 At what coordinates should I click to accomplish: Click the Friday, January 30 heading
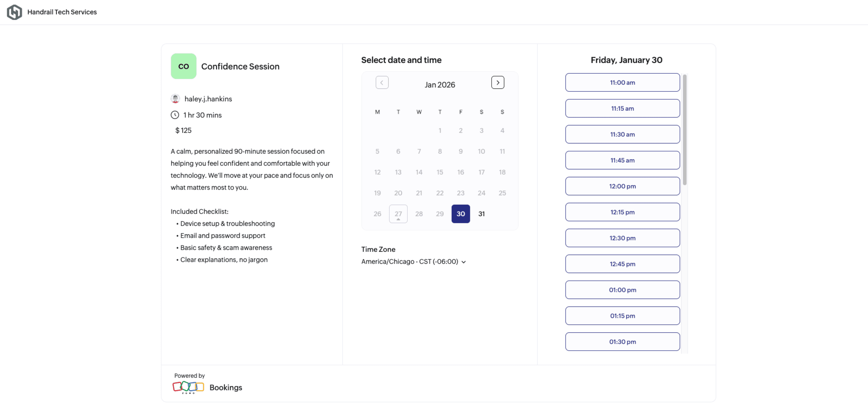(x=626, y=60)
